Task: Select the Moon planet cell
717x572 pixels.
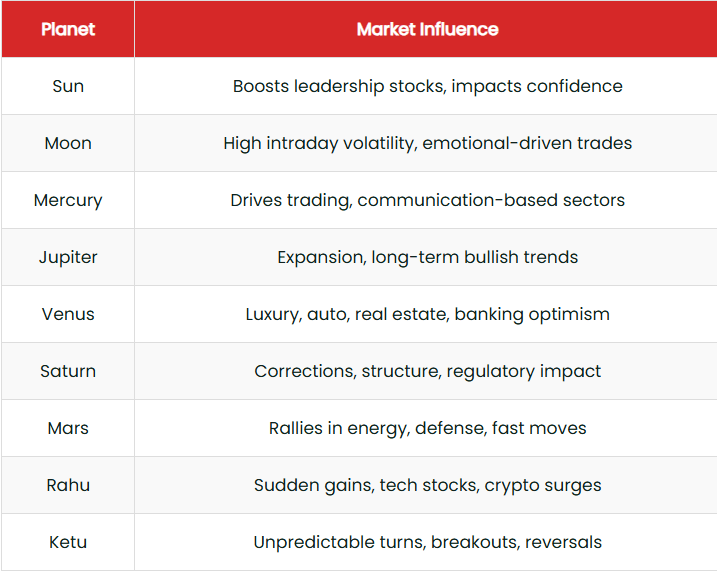Action: [68, 143]
